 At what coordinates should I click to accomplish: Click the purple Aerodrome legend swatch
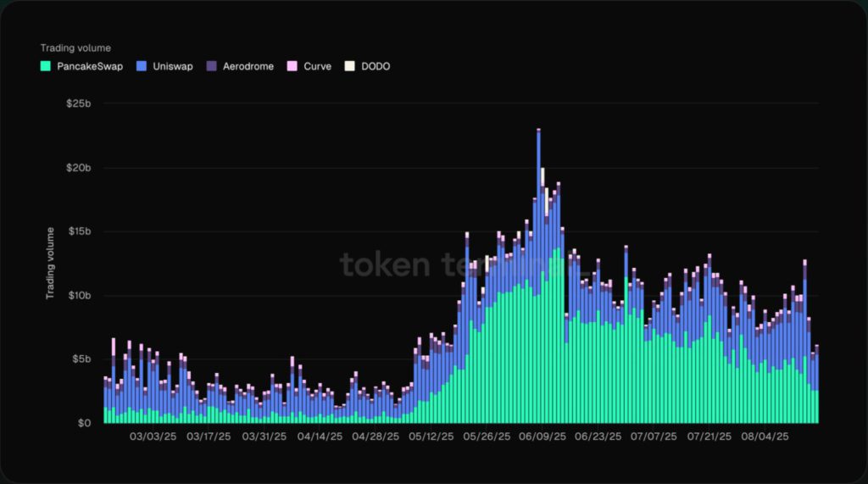(212, 66)
